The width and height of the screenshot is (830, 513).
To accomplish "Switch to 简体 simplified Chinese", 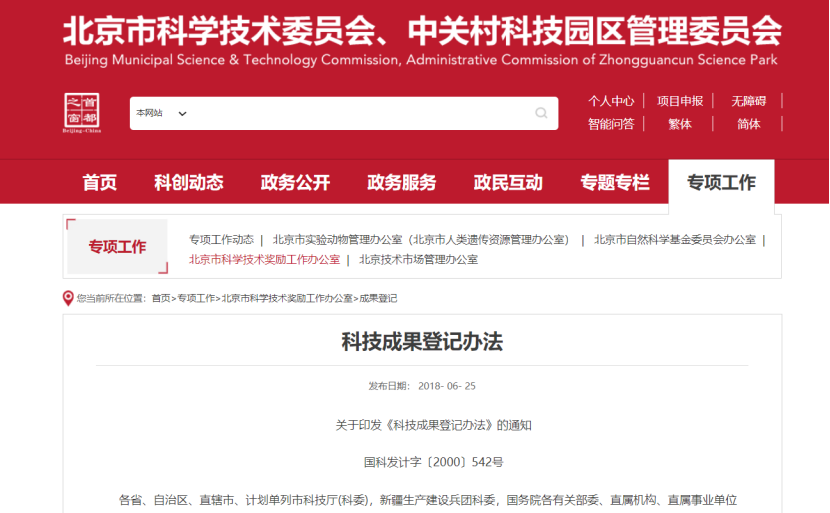I will pos(748,124).
